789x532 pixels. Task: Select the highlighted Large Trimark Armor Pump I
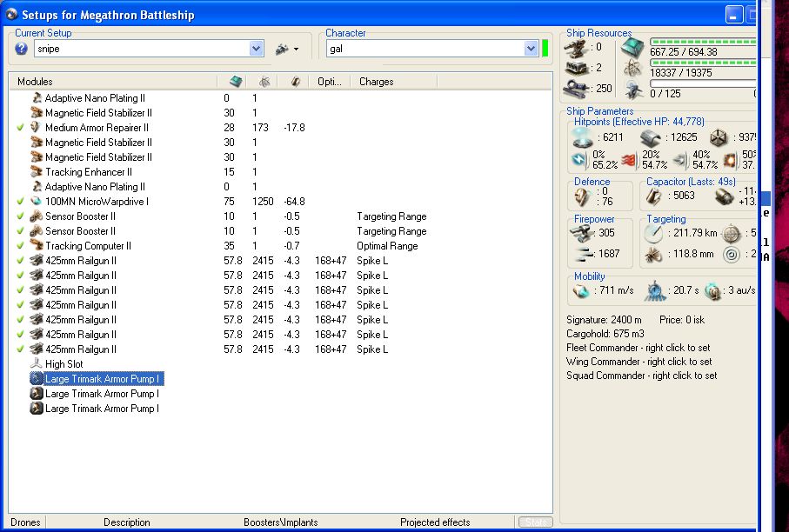[103, 379]
